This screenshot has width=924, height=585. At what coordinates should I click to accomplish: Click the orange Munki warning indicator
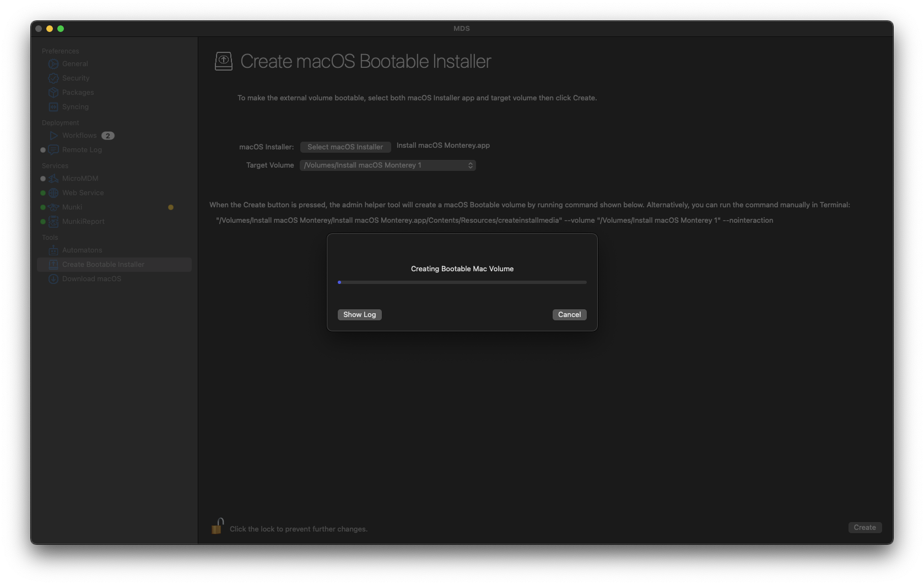[171, 207]
